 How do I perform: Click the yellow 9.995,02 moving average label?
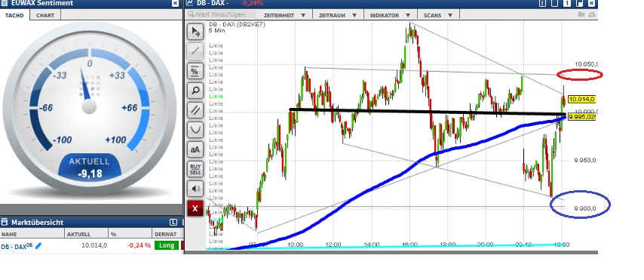tap(582, 117)
